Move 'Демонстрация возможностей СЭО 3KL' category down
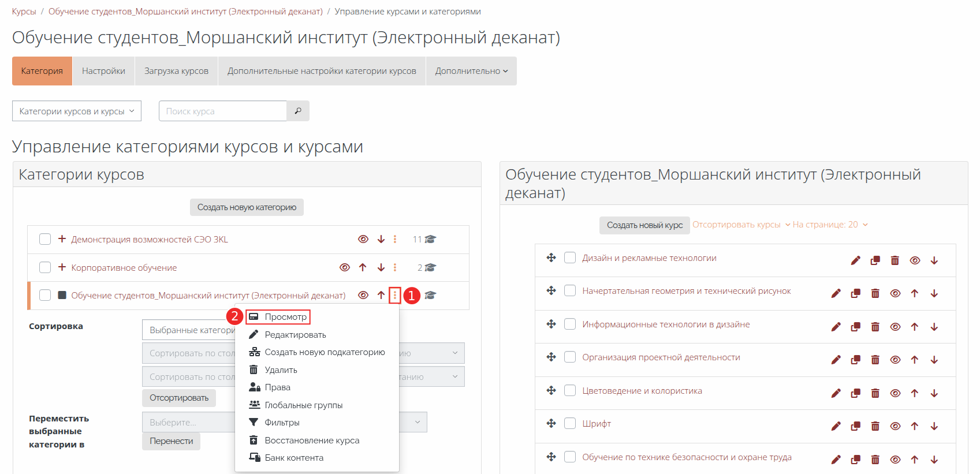Viewport: 980px width, 474px height. [x=381, y=239]
